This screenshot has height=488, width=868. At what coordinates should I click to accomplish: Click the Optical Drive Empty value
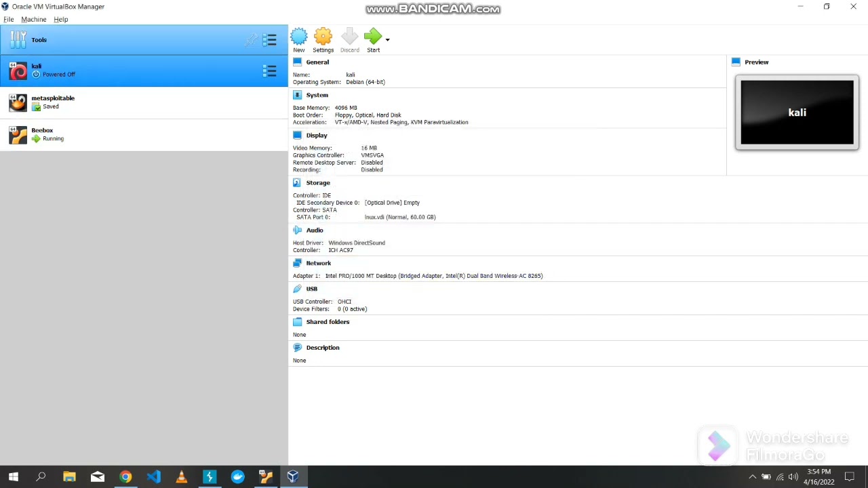coord(392,203)
